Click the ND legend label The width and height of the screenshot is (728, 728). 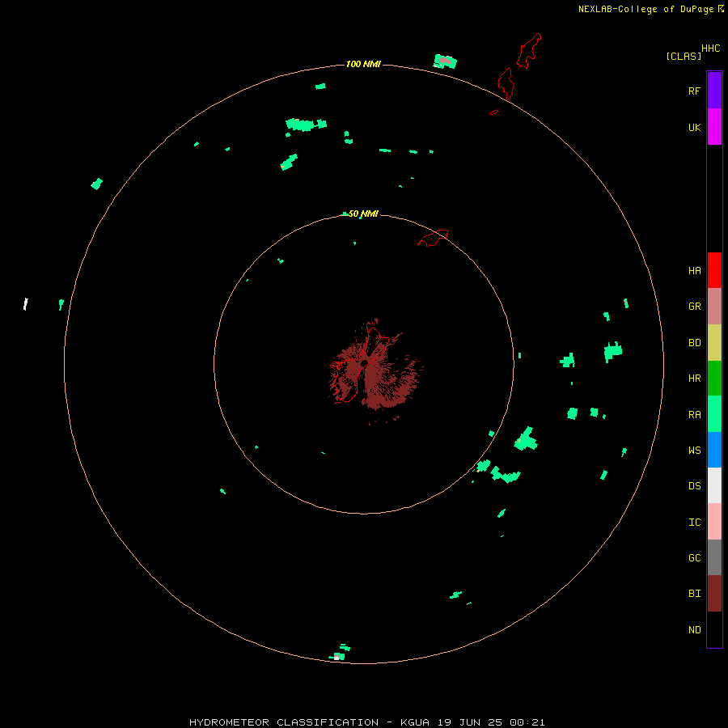click(x=694, y=630)
